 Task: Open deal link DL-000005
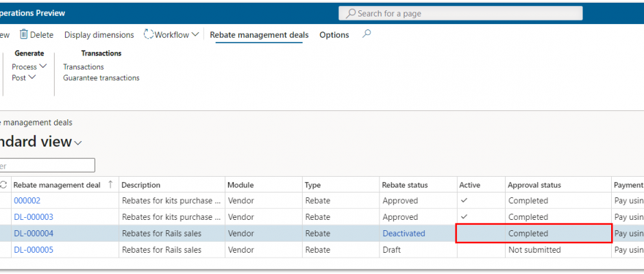[x=34, y=250]
